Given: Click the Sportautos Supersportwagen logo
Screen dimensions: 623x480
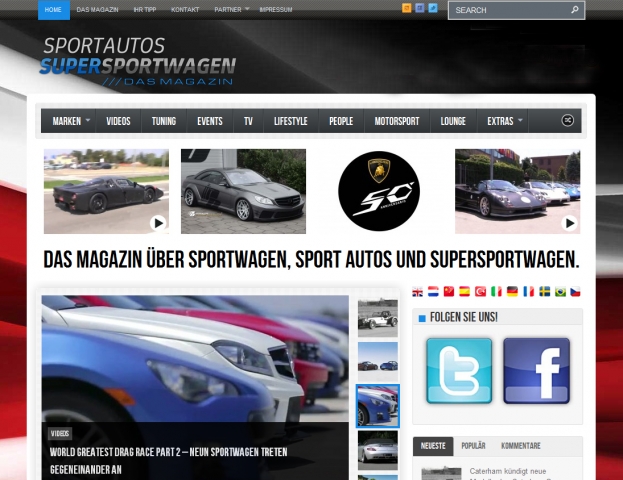Looking at the screenshot, I should pyautogui.click(x=137, y=62).
